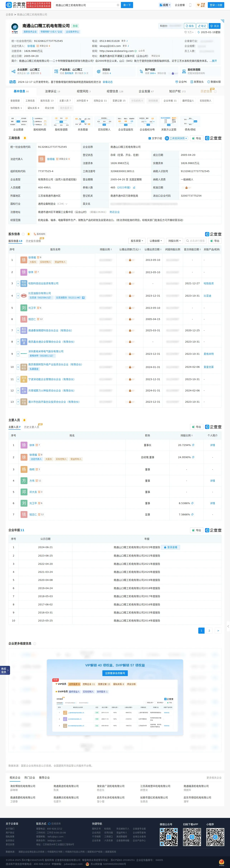Expand the 比亚迪股份有限公司 shareholder row
Viewport: 230px width, 868px height.
[x=18, y=296]
